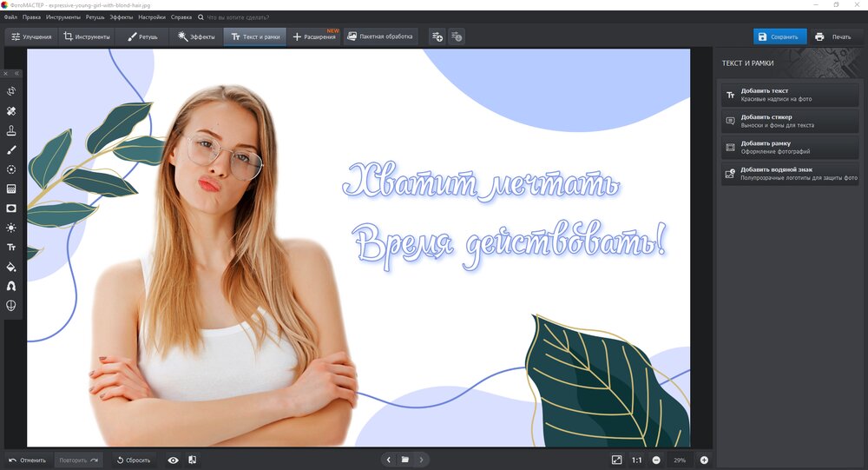Click the preset list icon with clock
868x470 pixels.
click(457, 36)
